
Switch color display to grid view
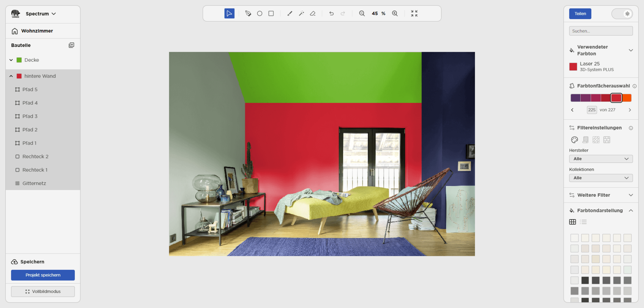pos(572,222)
